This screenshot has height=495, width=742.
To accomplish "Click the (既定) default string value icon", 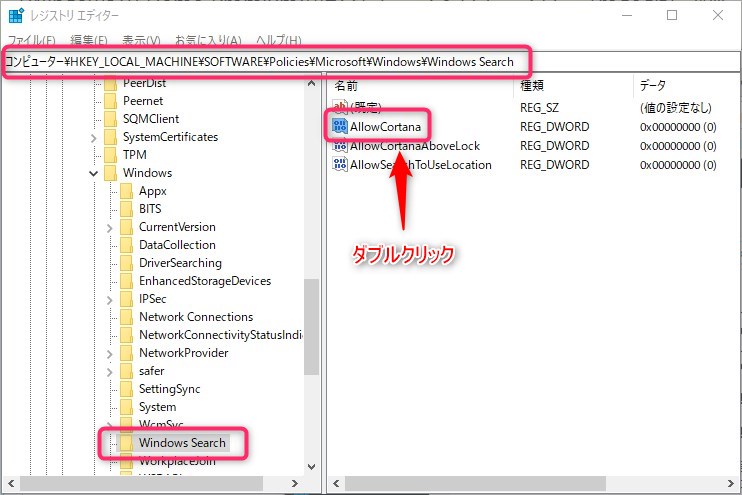I will tap(340, 107).
